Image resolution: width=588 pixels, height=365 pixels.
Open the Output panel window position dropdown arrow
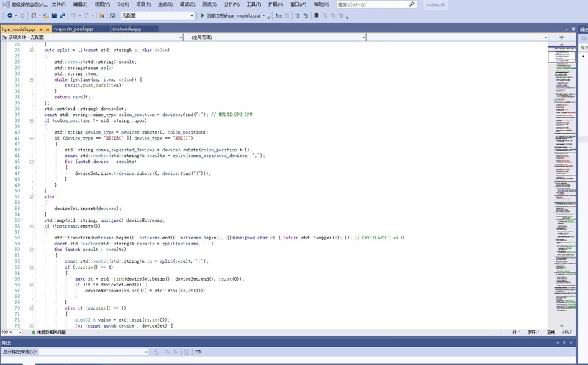(558, 342)
